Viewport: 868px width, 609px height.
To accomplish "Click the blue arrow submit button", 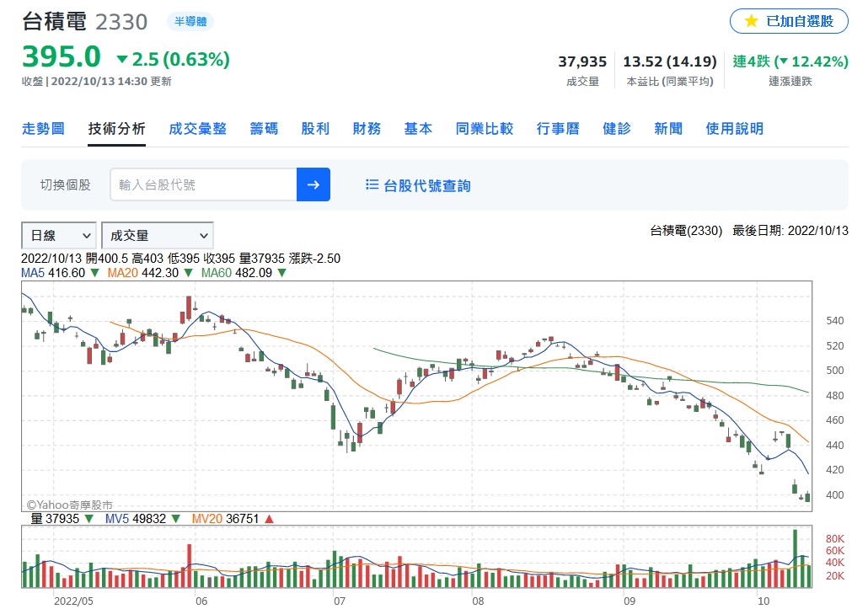I will [x=313, y=184].
